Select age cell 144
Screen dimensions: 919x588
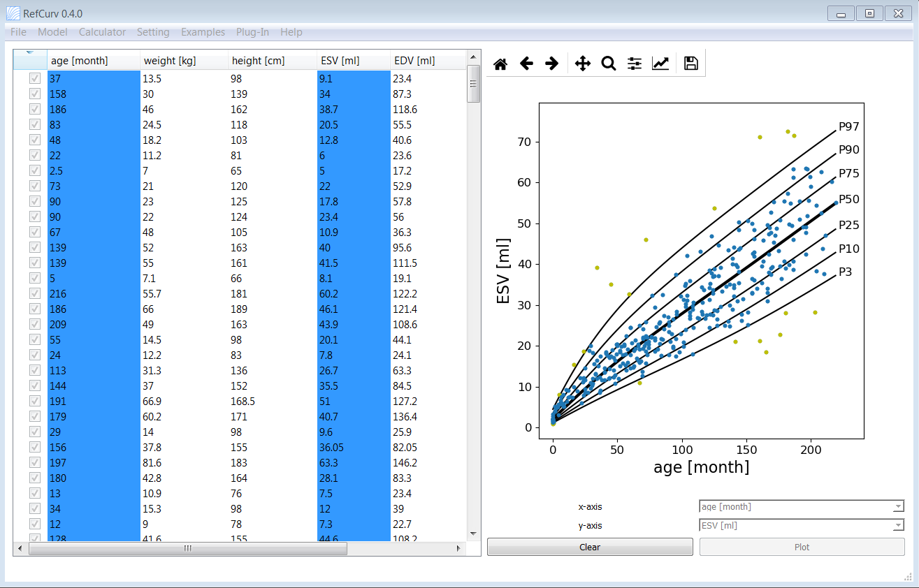click(x=94, y=386)
